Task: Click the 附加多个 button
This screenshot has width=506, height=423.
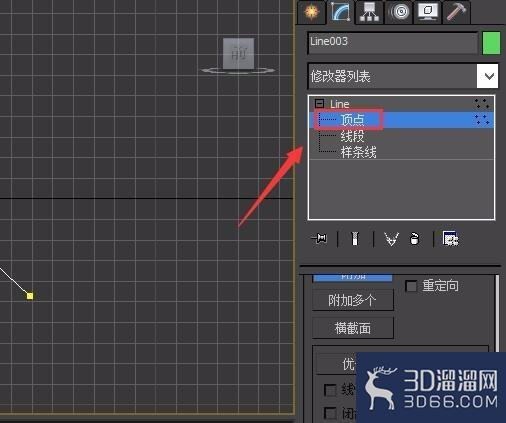Action: pos(353,300)
